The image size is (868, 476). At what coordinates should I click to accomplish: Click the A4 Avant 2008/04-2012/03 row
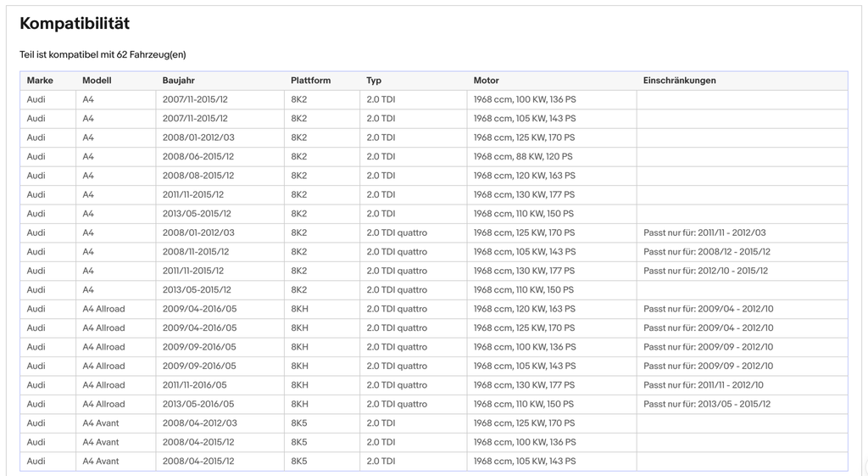click(x=434, y=423)
